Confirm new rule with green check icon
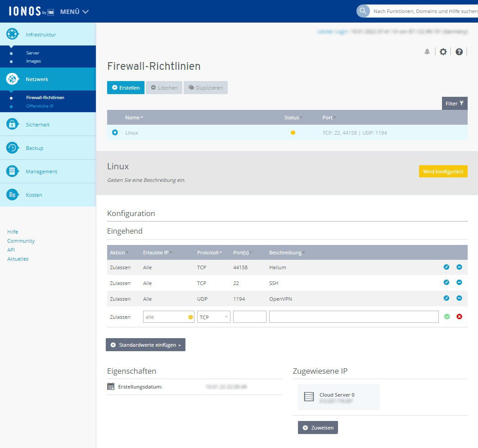Viewport: 478px width, 448px height. point(446,317)
